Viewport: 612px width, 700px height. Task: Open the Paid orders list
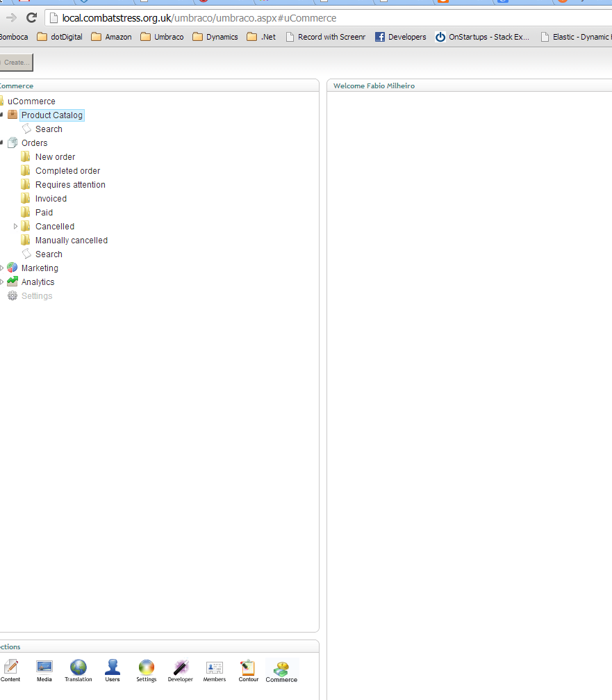tap(44, 212)
